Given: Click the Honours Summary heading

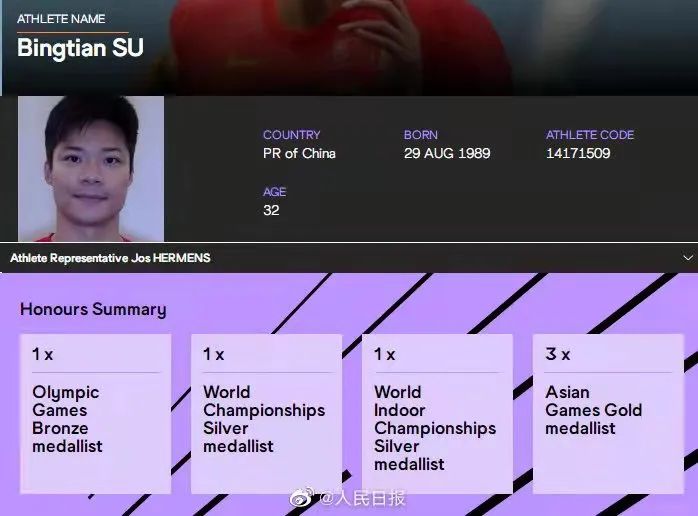Looking at the screenshot, I should pos(93,309).
